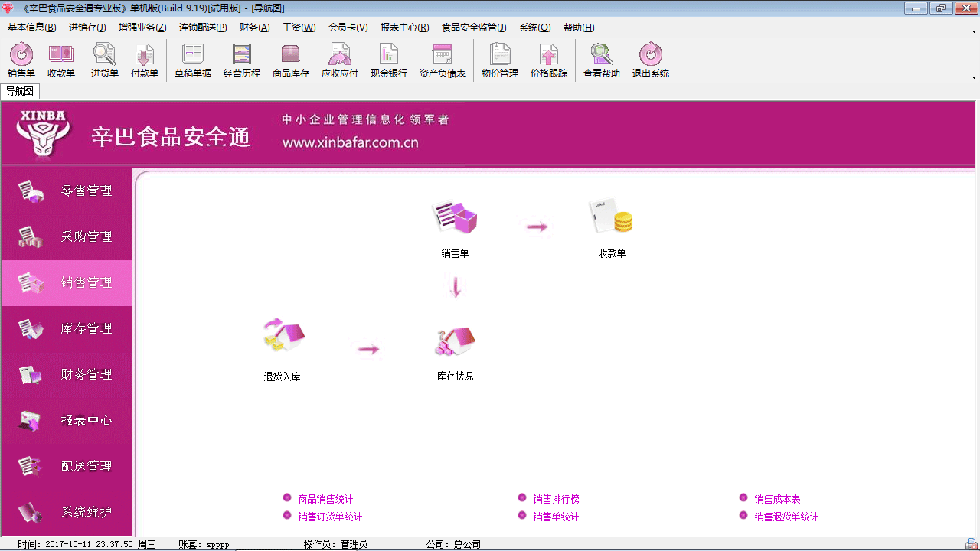This screenshot has height=551, width=980.
Task: Open the 进货单 toolbar icon
Action: (105, 60)
